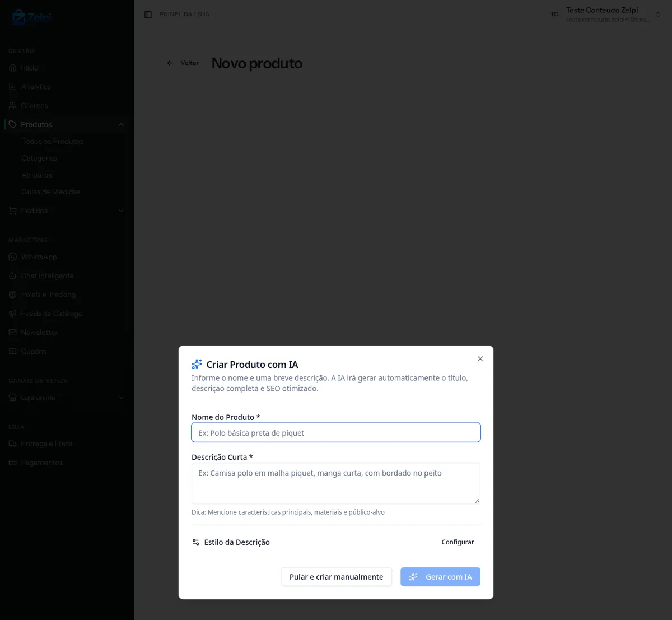Viewport: 672px width, 620px height.
Task: Click the PAINEL DA LOJA breadcrumb text
Action: (x=184, y=15)
